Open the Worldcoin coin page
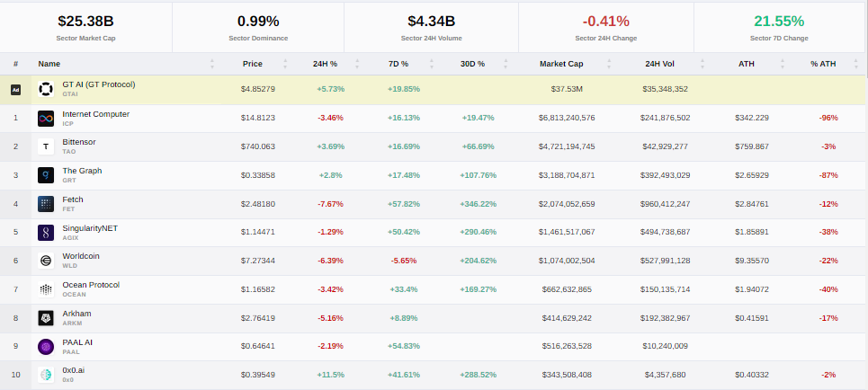868x390 pixels. coord(81,256)
